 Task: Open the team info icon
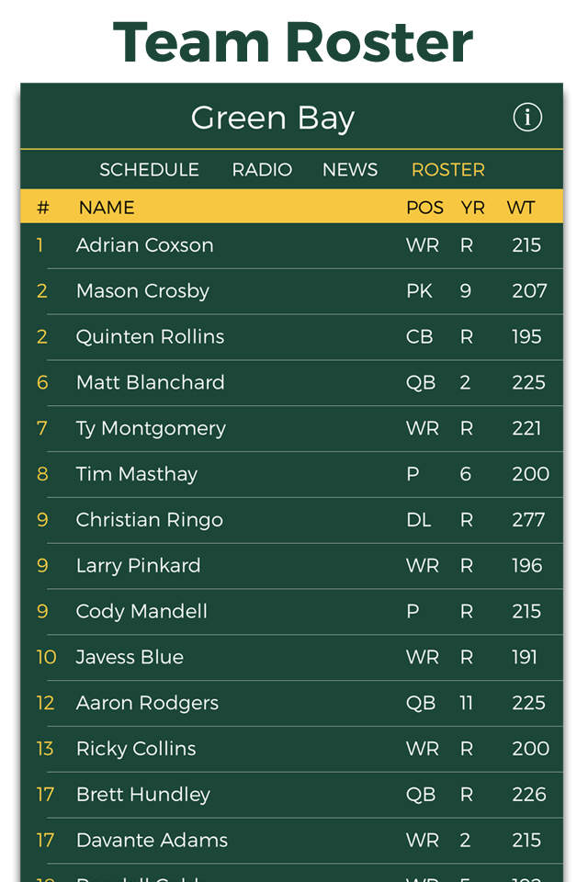(527, 117)
